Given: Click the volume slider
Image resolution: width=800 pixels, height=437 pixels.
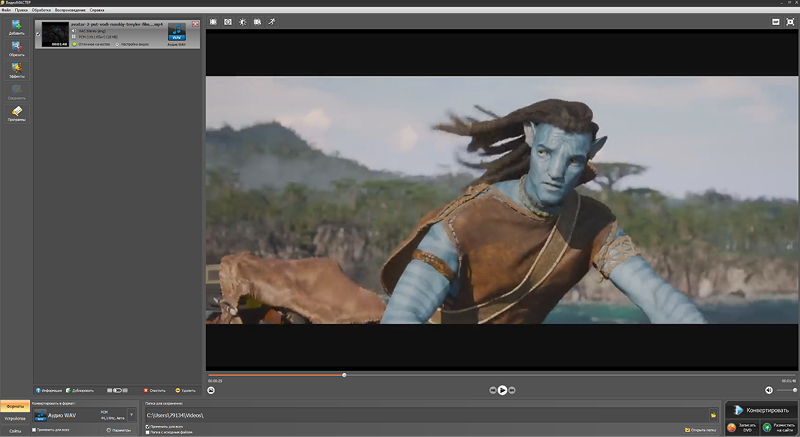Looking at the screenshot, I should coord(786,390).
